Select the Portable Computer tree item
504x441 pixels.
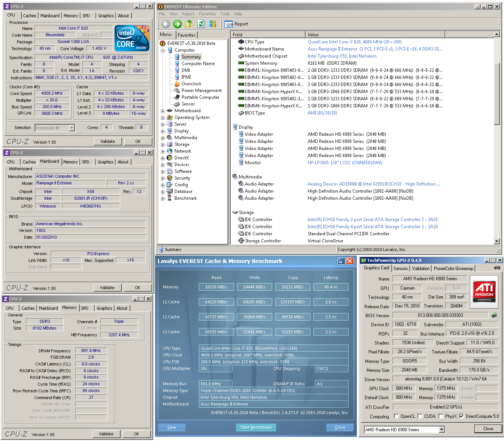coord(200,97)
